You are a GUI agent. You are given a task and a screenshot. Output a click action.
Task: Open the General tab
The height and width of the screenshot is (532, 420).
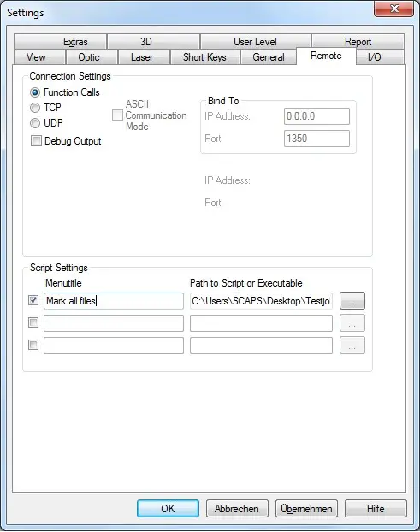tap(268, 57)
